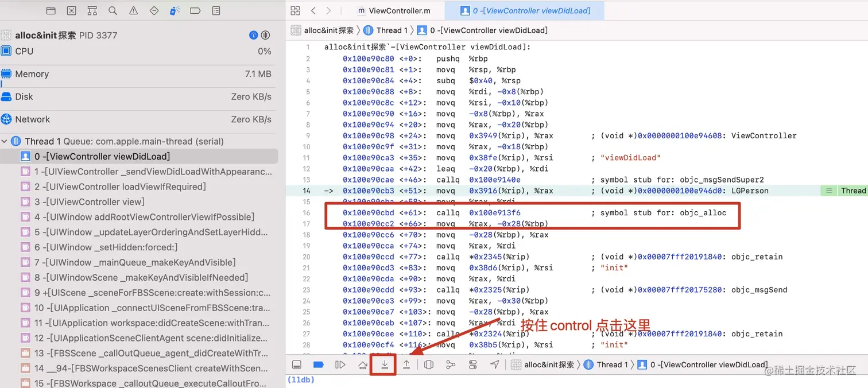Open the Source Control navigator
Viewport: 868px width, 388px height.
pos(71,11)
